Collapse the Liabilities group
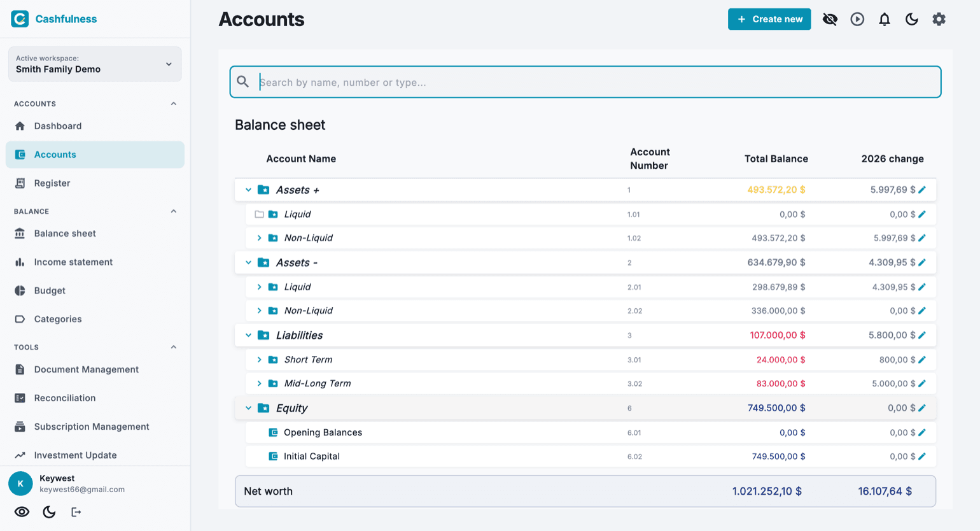The image size is (980, 531). [x=248, y=336]
